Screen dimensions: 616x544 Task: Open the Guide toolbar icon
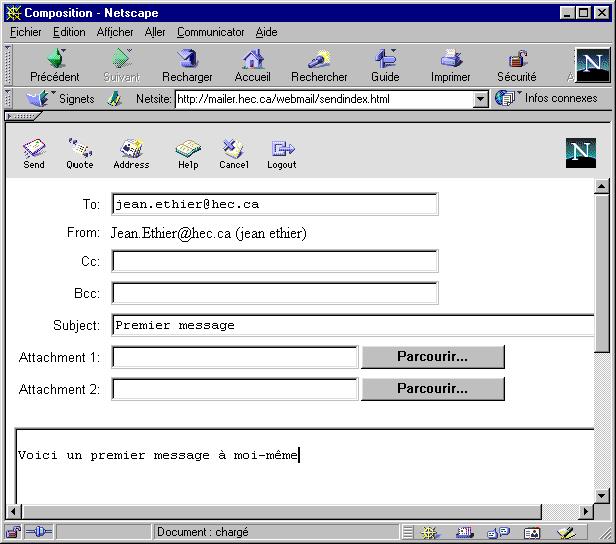pos(385,58)
